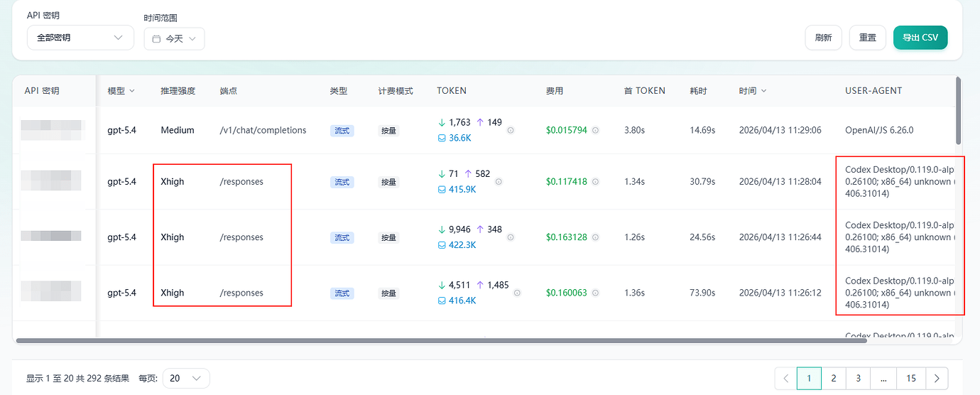This screenshot has height=395, width=980.
Task: Click the info icon next to cost $0.015794
Action: coord(595,131)
